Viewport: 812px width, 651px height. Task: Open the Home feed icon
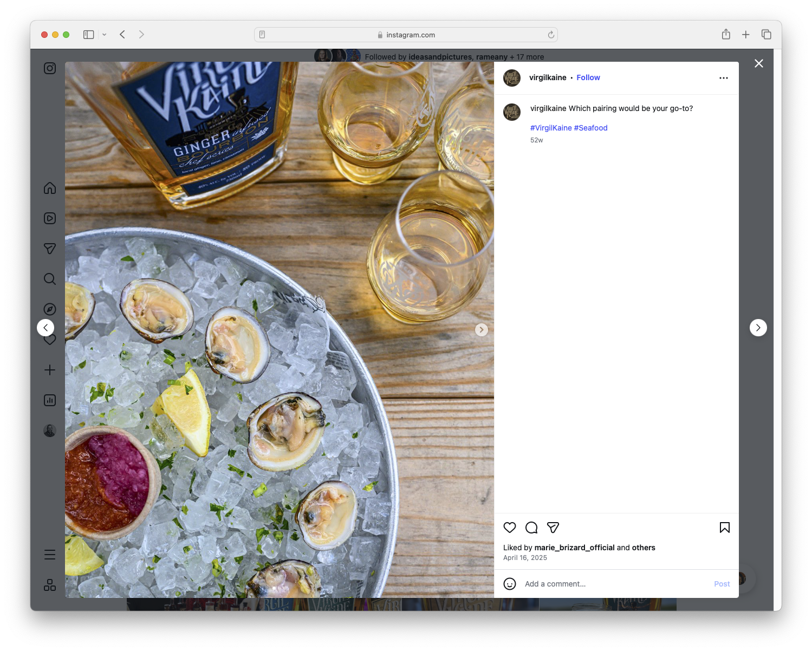pyautogui.click(x=49, y=188)
